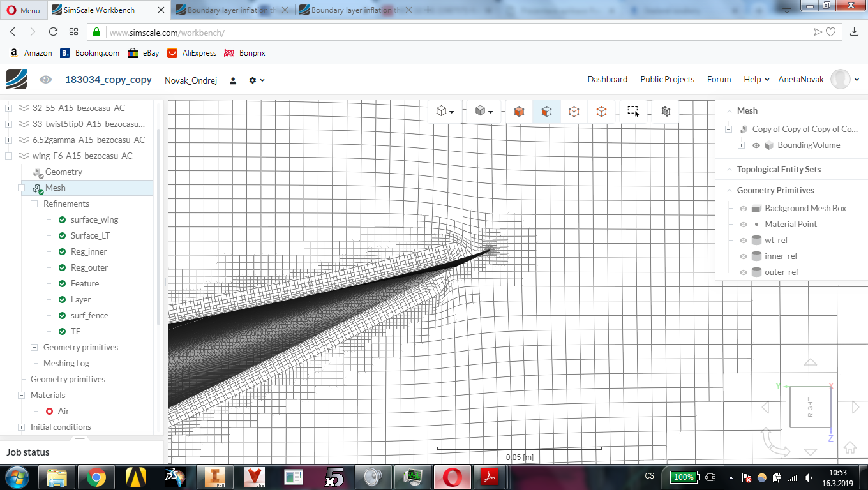The height and width of the screenshot is (490, 868).
Task: Open the Opera Menu
Action: (x=23, y=10)
